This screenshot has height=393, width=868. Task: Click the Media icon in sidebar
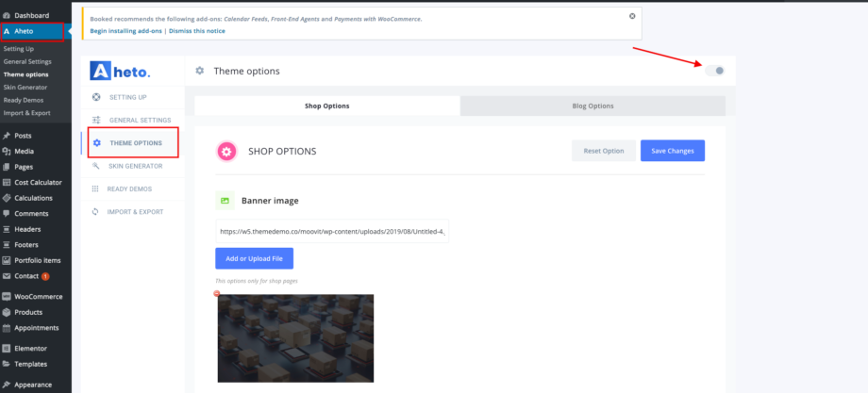[x=7, y=152]
